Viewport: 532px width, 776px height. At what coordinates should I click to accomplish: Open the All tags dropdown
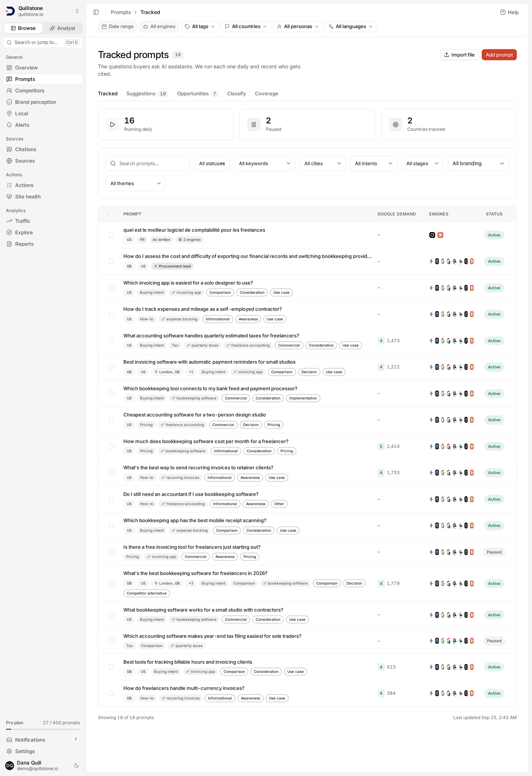[x=199, y=26]
